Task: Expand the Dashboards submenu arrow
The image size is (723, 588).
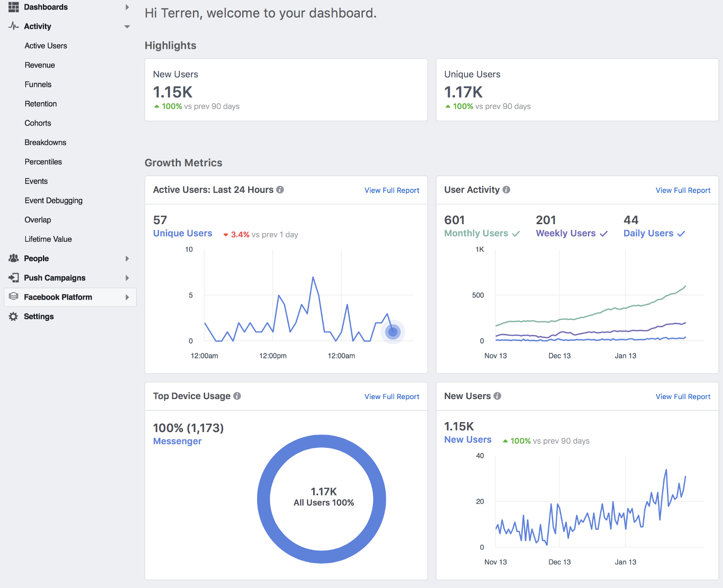Action: pyautogui.click(x=127, y=7)
